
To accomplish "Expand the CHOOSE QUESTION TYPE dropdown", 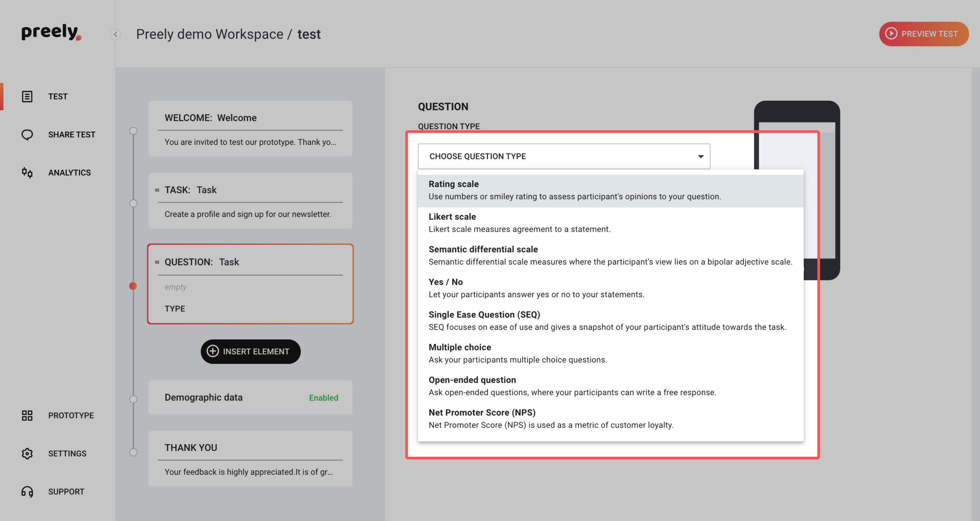I will (x=564, y=156).
